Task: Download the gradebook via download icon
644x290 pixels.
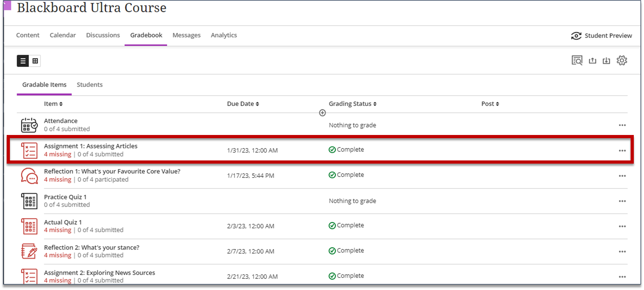Action: (x=607, y=60)
